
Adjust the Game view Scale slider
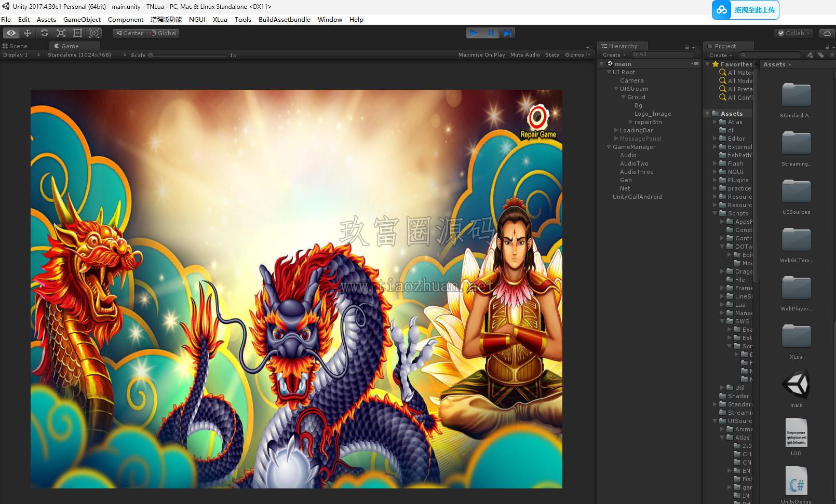[x=188, y=55]
